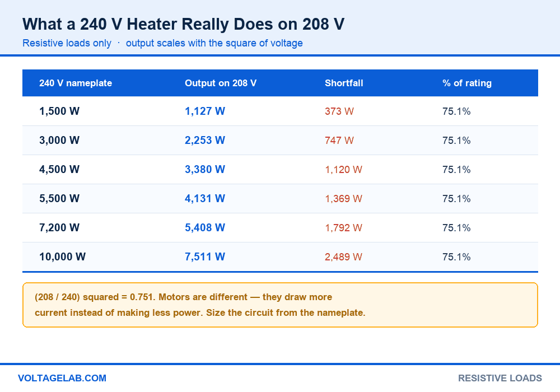Click the '240 V nameplate' column header
Image resolution: width=560 pixels, height=392 pixels.
click(76, 83)
